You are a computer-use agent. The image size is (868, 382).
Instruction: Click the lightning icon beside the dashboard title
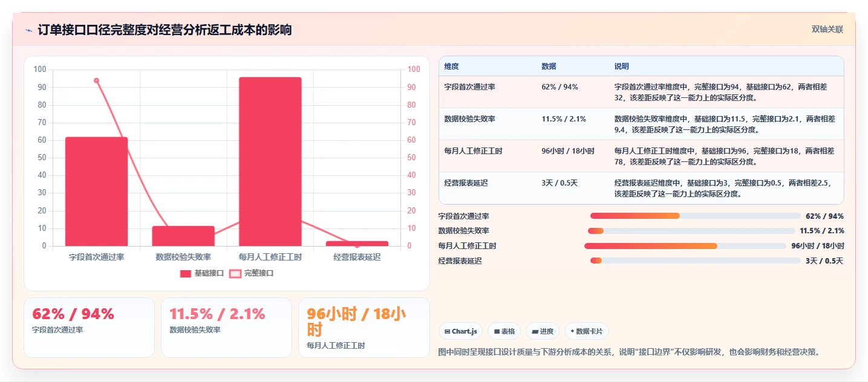point(28,30)
